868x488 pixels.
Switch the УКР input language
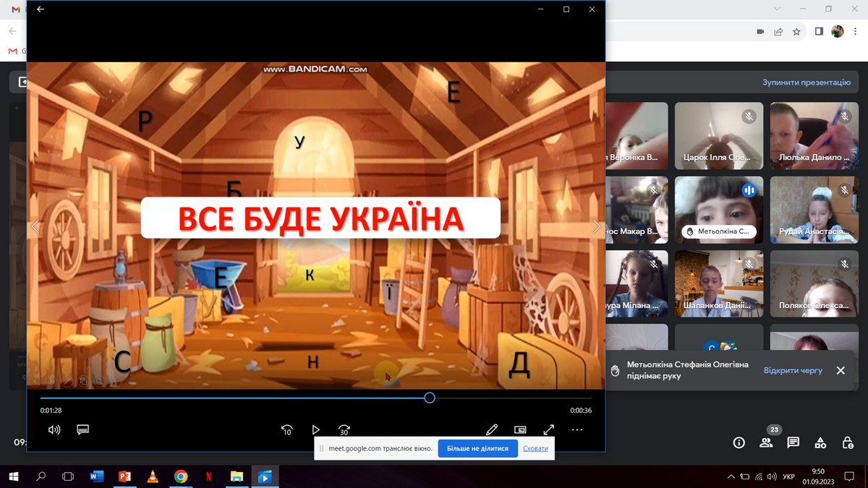pos(789,476)
